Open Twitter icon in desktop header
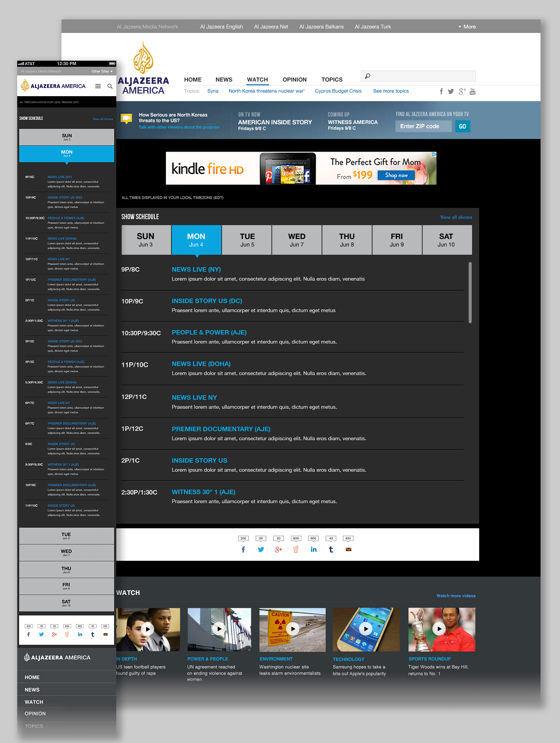 pyautogui.click(x=451, y=91)
